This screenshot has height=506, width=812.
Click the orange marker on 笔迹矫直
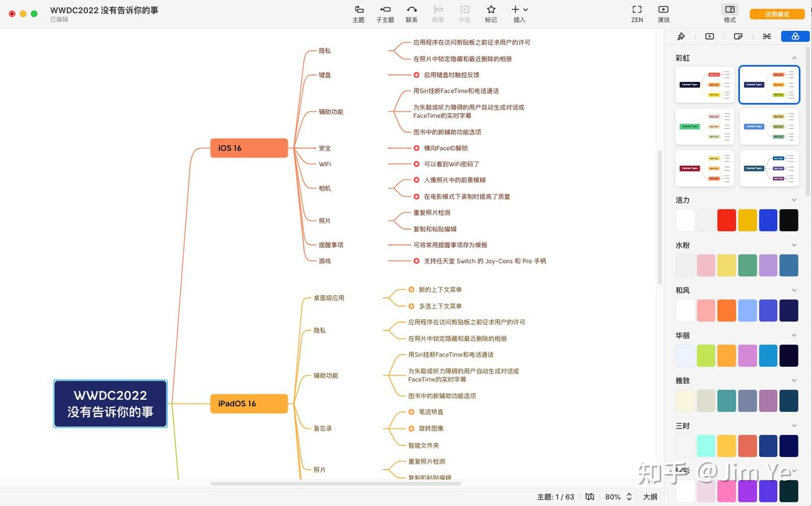point(412,412)
